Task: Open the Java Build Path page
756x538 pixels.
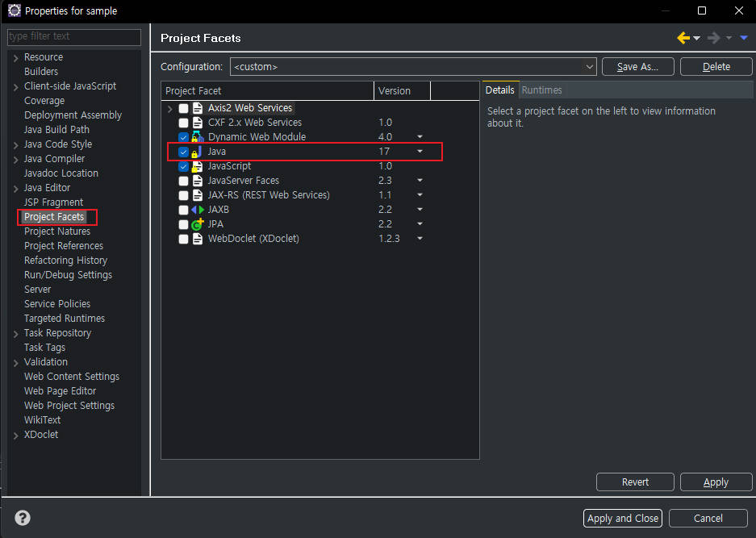Action: pyautogui.click(x=57, y=130)
